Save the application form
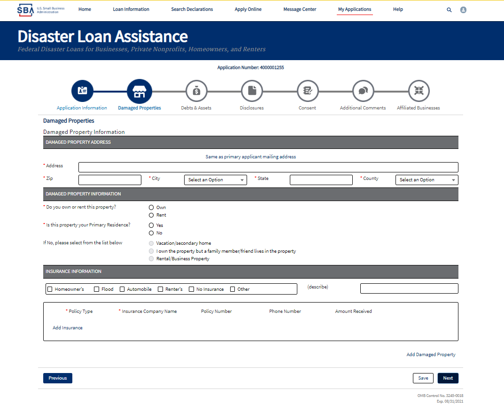The height and width of the screenshot is (420, 504). [x=423, y=378]
